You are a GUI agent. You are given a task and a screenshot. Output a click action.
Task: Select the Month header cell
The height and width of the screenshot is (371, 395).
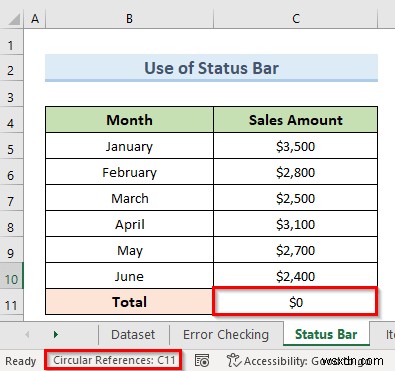[129, 120]
